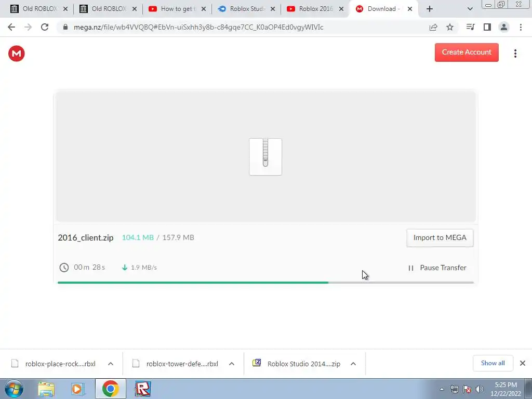The image size is (532, 399).
Task: Close the downloads bar
Action: pyautogui.click(x=523, y=363)
